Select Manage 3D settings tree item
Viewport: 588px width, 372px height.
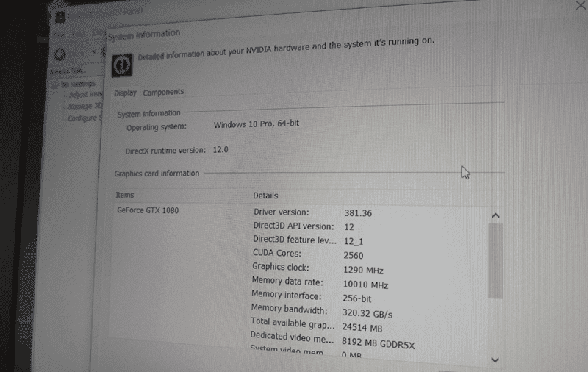pos(85,107)
